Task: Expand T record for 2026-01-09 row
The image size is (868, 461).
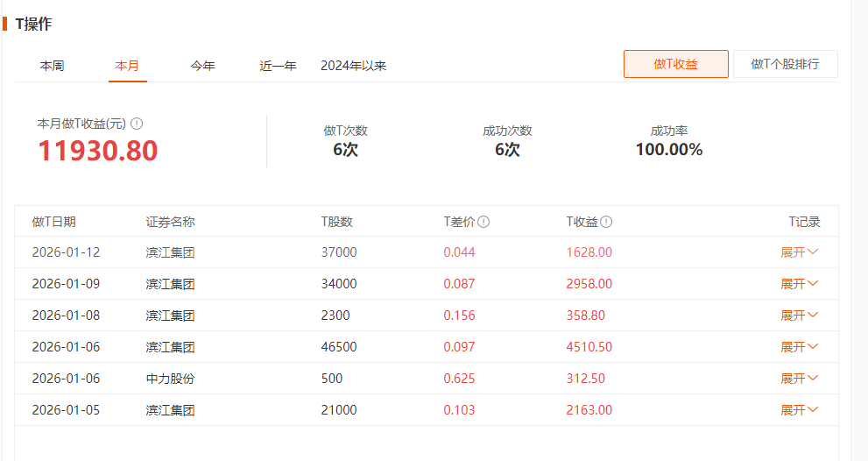Action: (799, 284)
